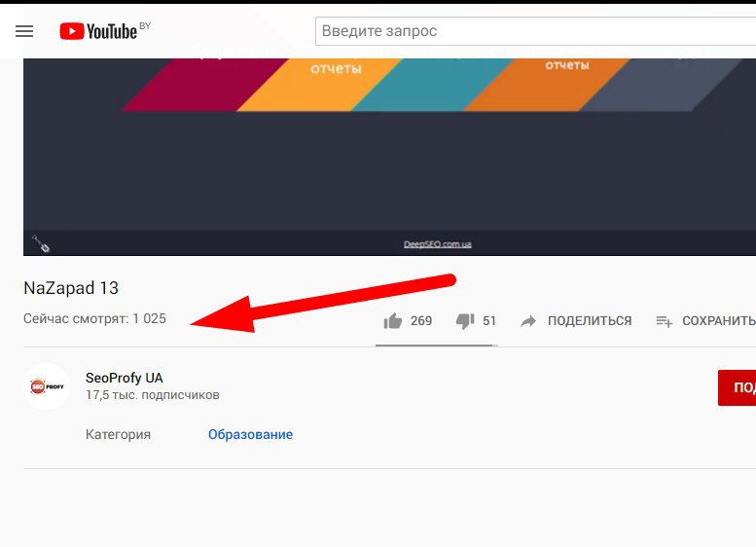Dislike the video with thumbs-down icon
This screenshot has height=547, width=756.
click(x=465, y=321)
